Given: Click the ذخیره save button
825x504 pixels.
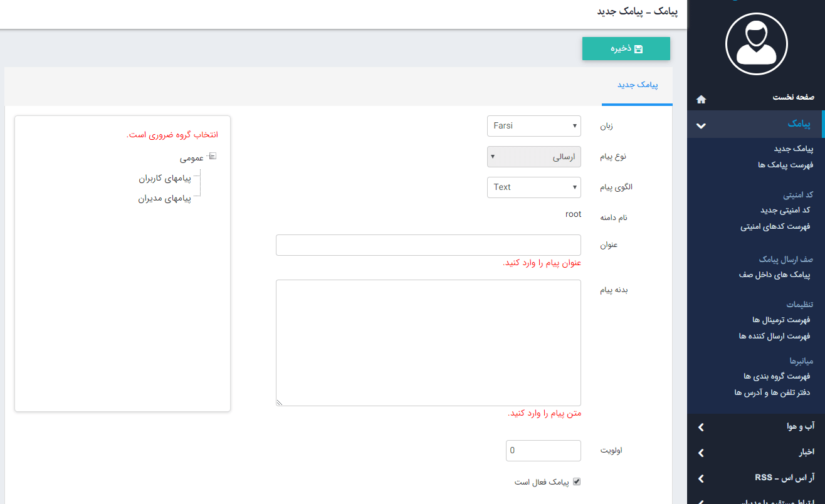Looking at the screenshot, I should (626, 49).
